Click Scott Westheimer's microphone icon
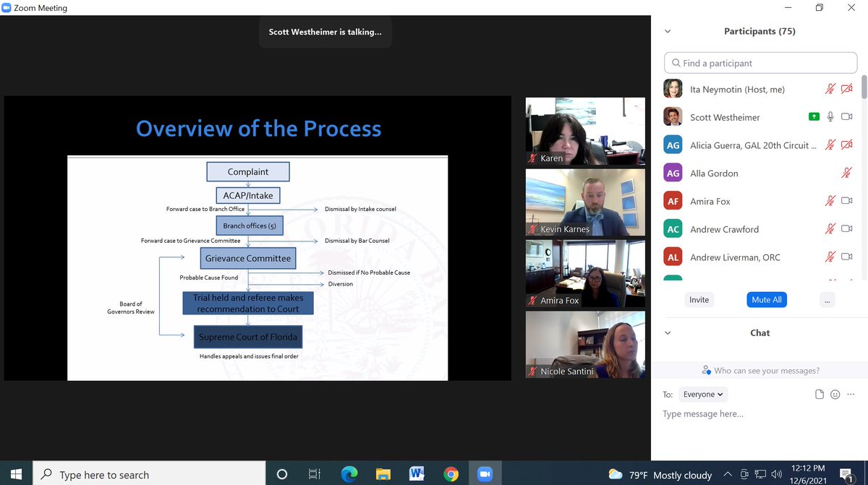The height and width of the screenshot is (485, 868). [x=831, y=117]
